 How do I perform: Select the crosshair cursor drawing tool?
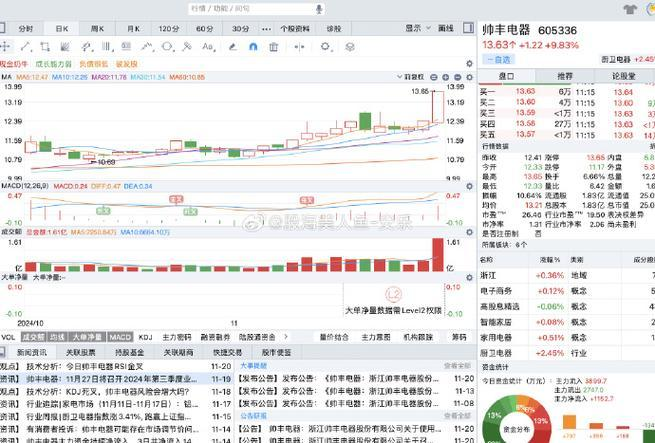[5, 46]
